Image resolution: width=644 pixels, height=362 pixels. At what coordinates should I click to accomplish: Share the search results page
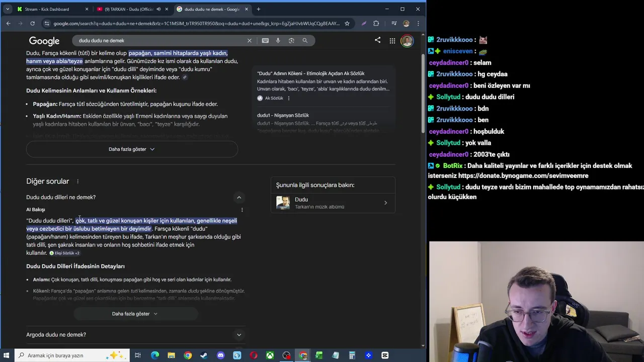coord(377,40)
